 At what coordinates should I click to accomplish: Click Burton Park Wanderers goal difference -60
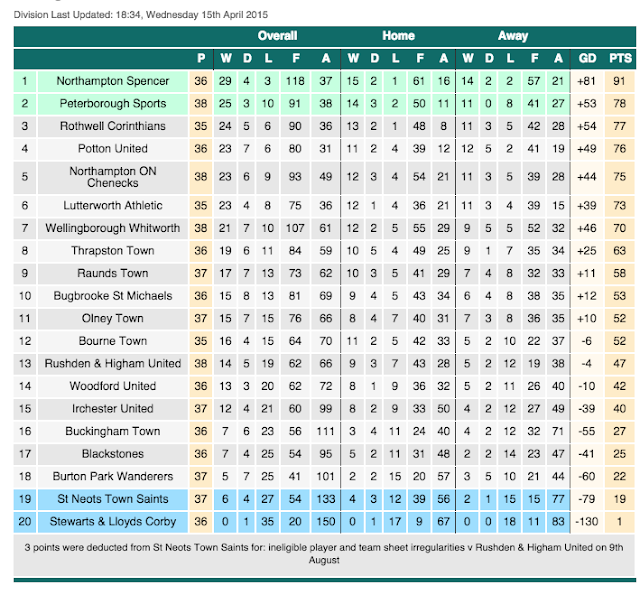pyautogui.click(x=587, y=476)
